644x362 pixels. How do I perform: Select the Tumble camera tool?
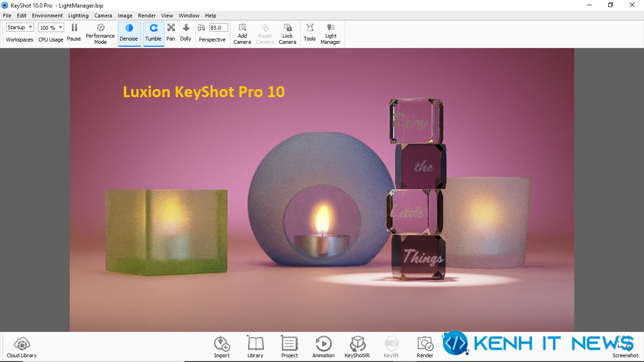154,33
